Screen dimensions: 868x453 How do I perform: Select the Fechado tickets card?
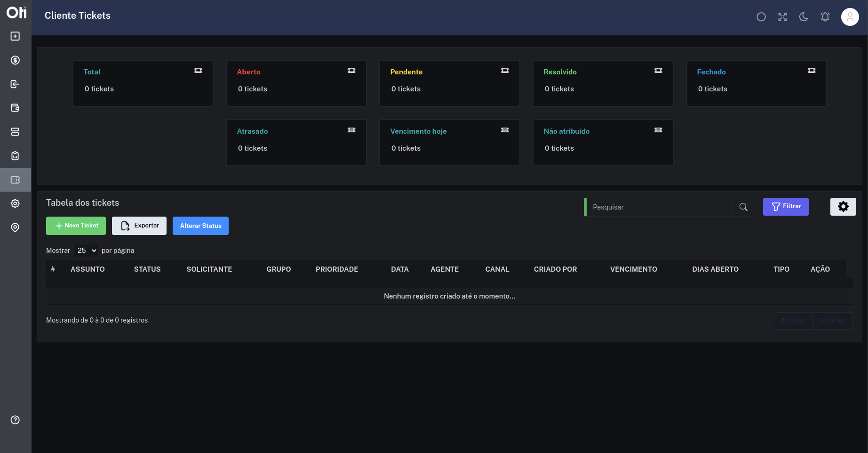[x=757, y=83]
